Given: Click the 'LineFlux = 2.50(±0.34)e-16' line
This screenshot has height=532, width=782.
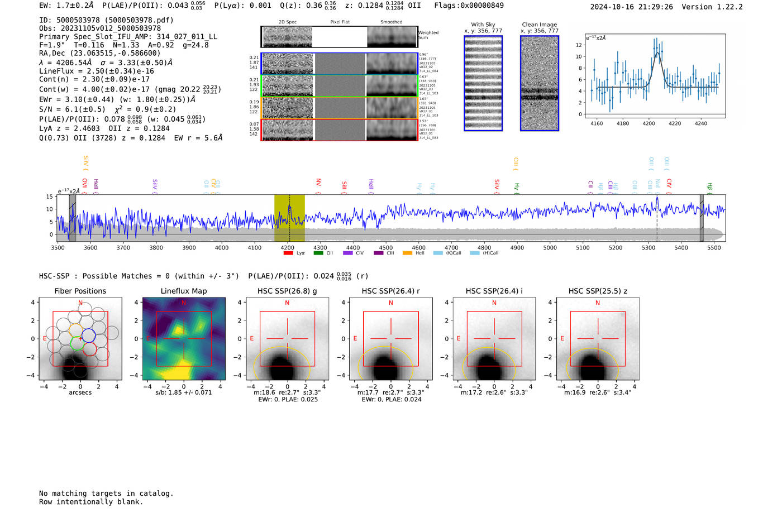Looking at the screenshot, I should tap(97, 71).
